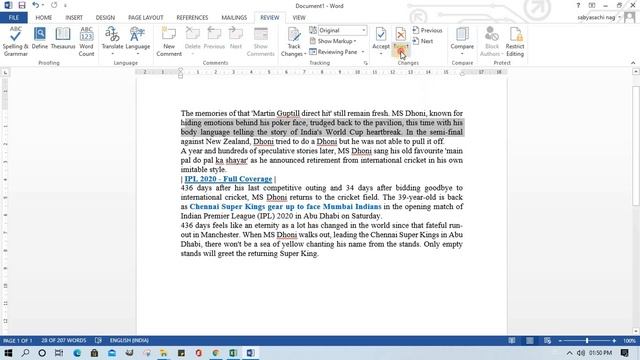
Task: Open proofing errors status icon
Action: pos(98,340)
